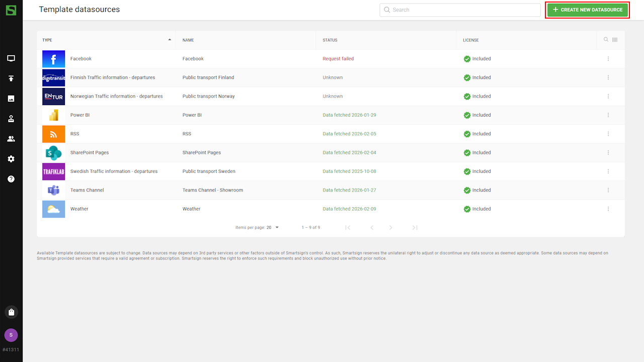This screenshot has width=644, height=362.
Task: Click the SharePoint Pages logo thumbnail
Action: pos(53,153)
